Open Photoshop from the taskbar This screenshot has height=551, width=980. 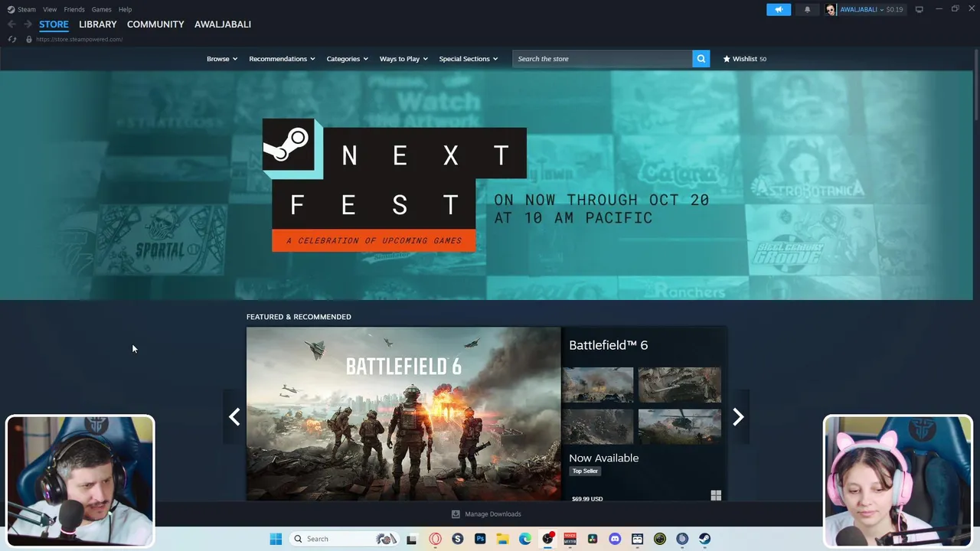click(480, 539)
